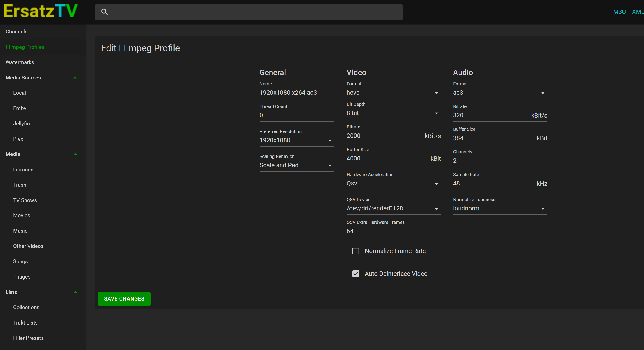This screenshot has width=644, height=350.
Task: Edit the Audio Channels field
Action: (500, 161)
